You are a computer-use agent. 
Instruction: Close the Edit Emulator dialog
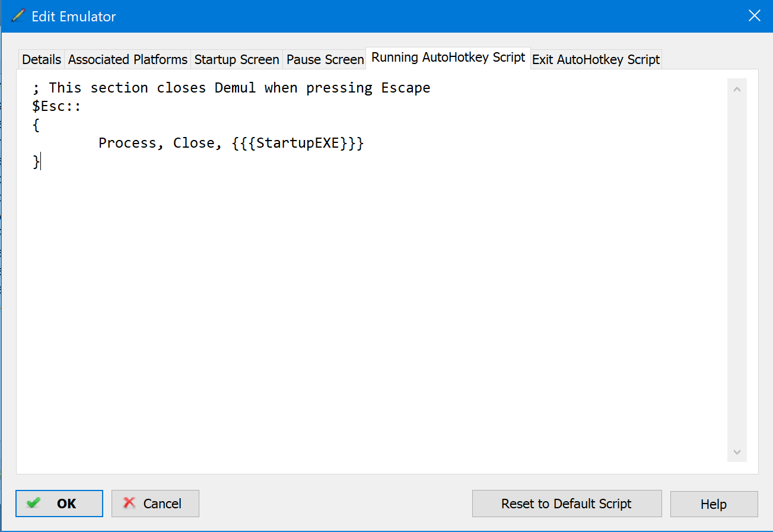pyautogui.click(x=754, y=16)
